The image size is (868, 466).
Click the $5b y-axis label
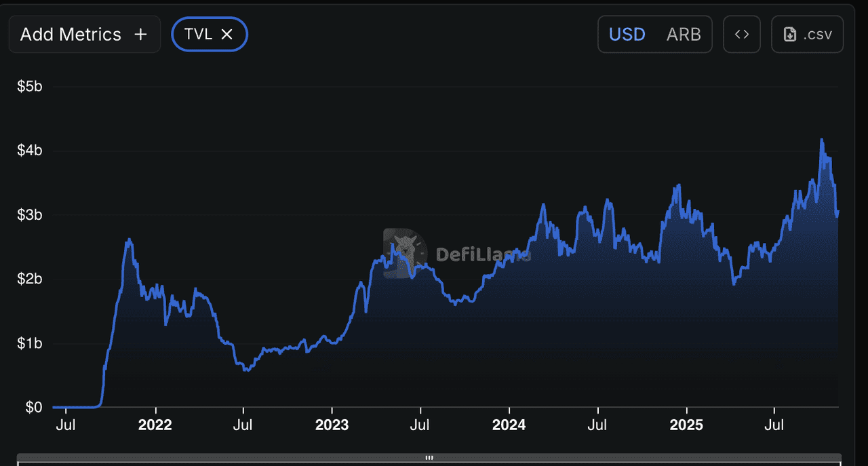(29, 86)
